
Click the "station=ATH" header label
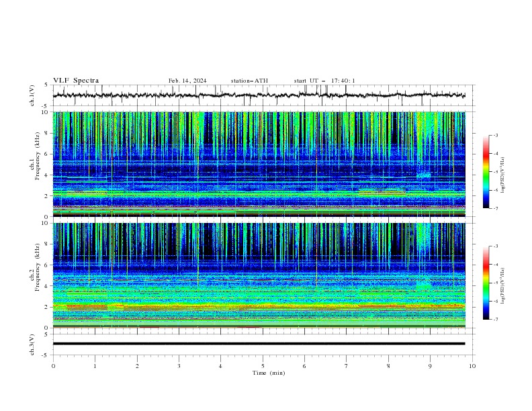pyautogui.click(x=249, y=81)
